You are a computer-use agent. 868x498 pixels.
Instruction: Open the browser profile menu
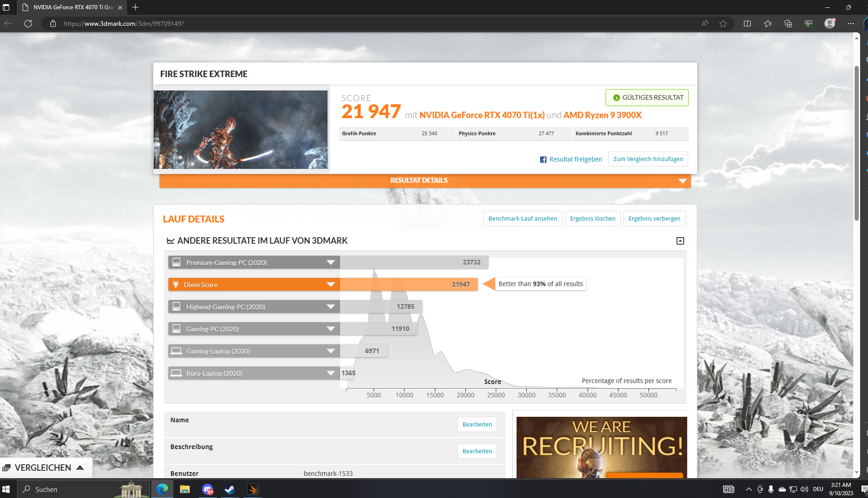click(830, 24)
